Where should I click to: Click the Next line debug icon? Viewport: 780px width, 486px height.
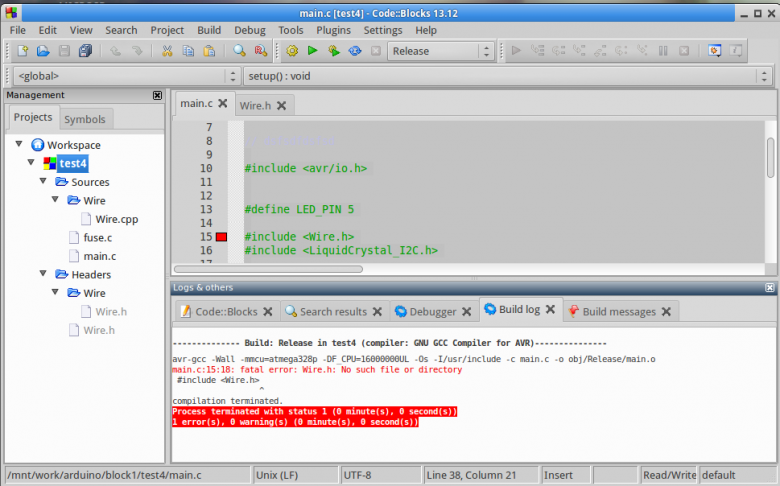[558, 51]
